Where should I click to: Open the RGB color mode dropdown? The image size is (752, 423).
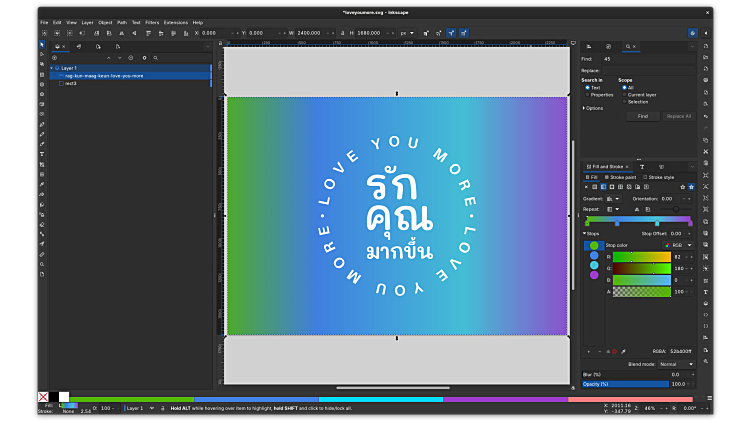681,245
